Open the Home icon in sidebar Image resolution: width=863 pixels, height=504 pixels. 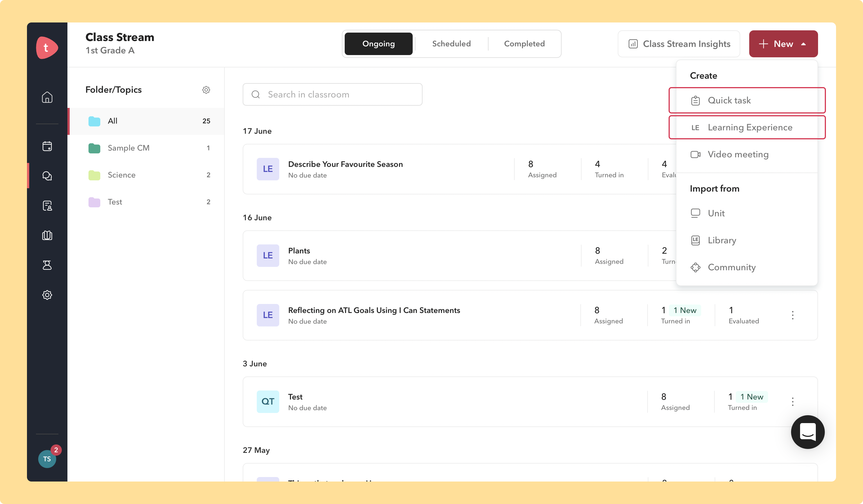(47, 97)
